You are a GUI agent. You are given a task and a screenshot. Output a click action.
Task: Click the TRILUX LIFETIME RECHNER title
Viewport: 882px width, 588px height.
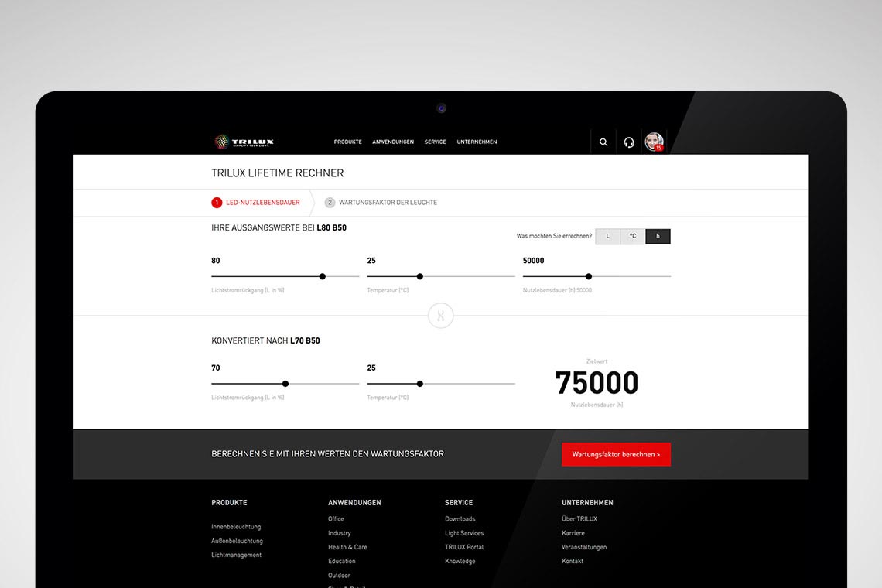(277, 173)
